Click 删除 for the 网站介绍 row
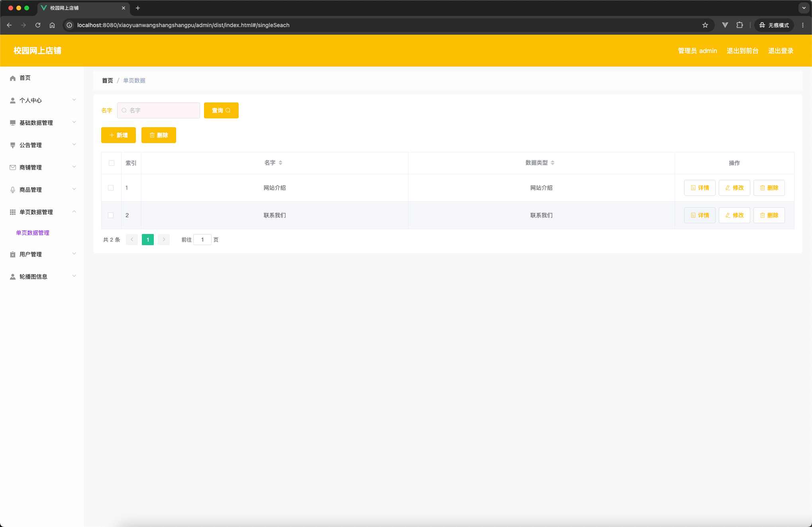Screen dimensions: 812x527 pyautogui.click(x=769, y=188)
